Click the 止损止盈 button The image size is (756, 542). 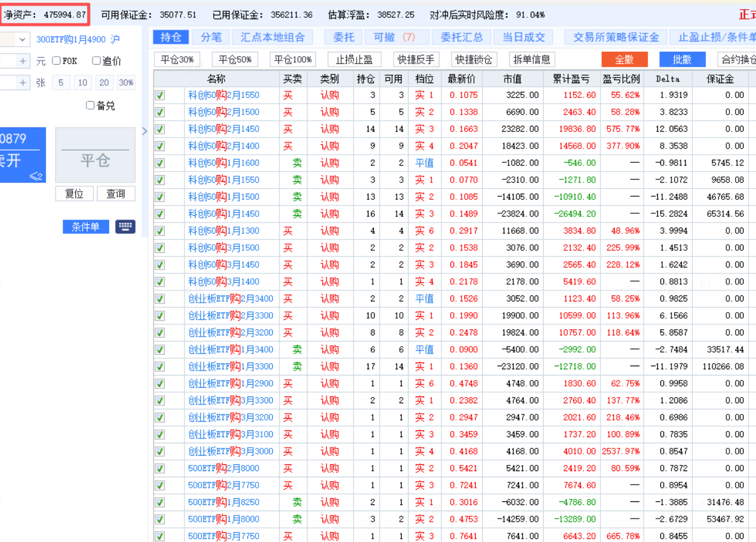tap(354, 60)
